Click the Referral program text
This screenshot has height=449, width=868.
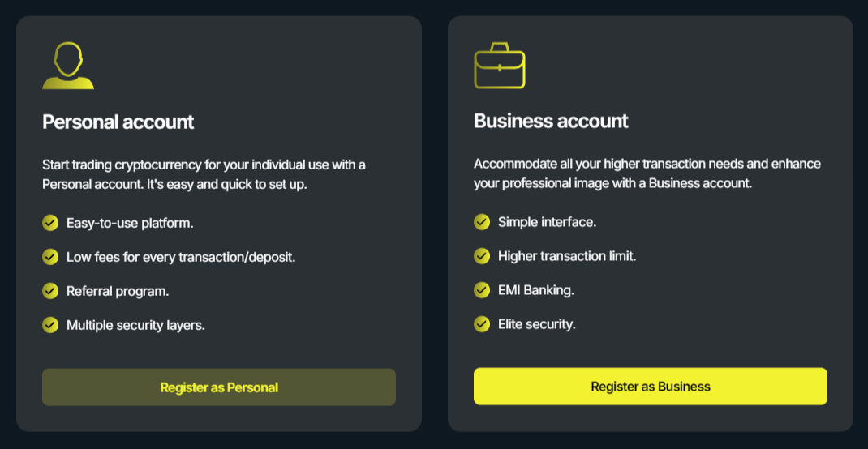[x=118, y=291]
